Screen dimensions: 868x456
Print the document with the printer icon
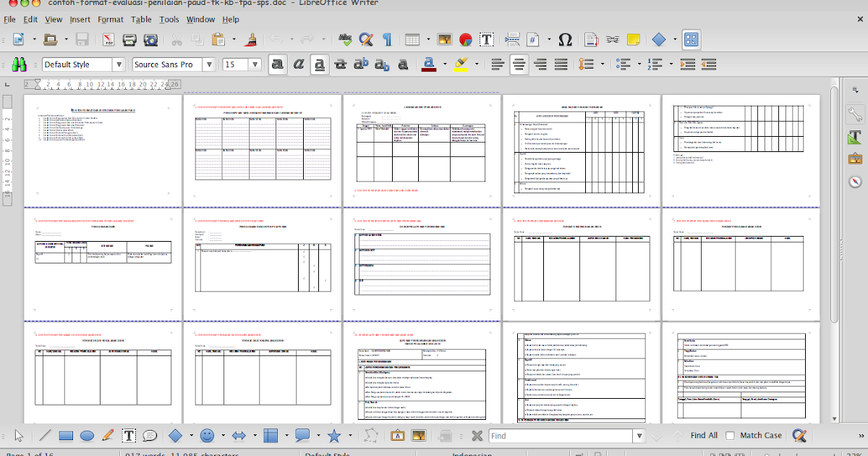pyautogui.click(x=129, y=39)
